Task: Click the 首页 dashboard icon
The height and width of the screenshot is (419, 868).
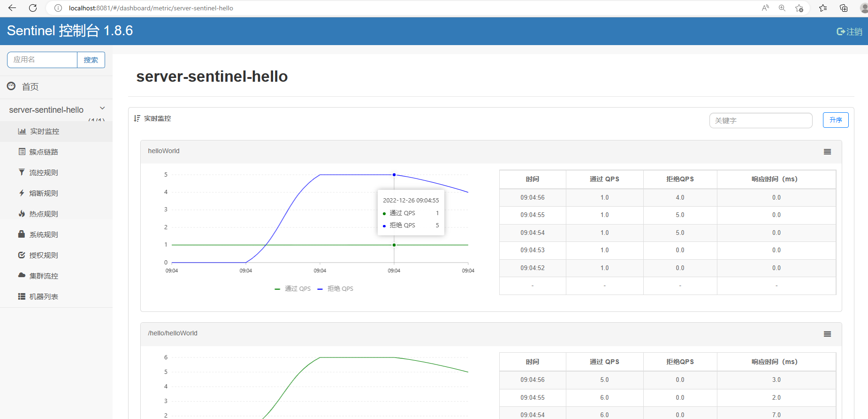Action: [x=11, y=86]
